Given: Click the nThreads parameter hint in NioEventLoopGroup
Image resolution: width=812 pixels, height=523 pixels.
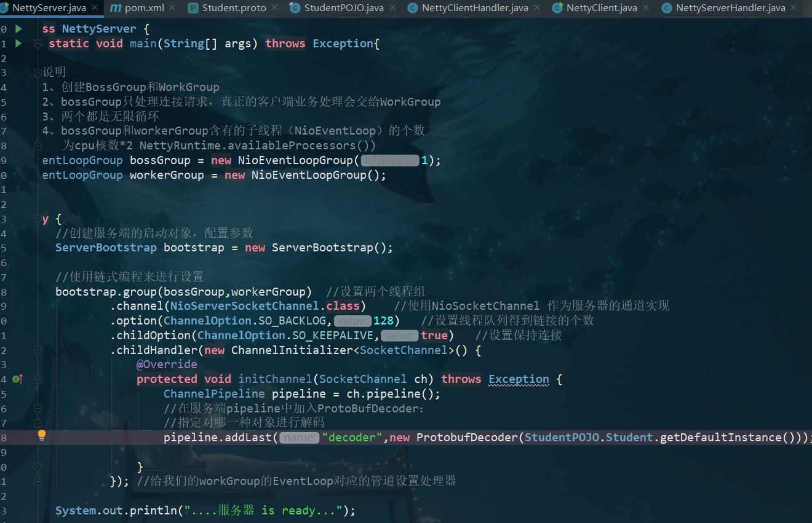Looking at the screenshot, I should 389,160.
